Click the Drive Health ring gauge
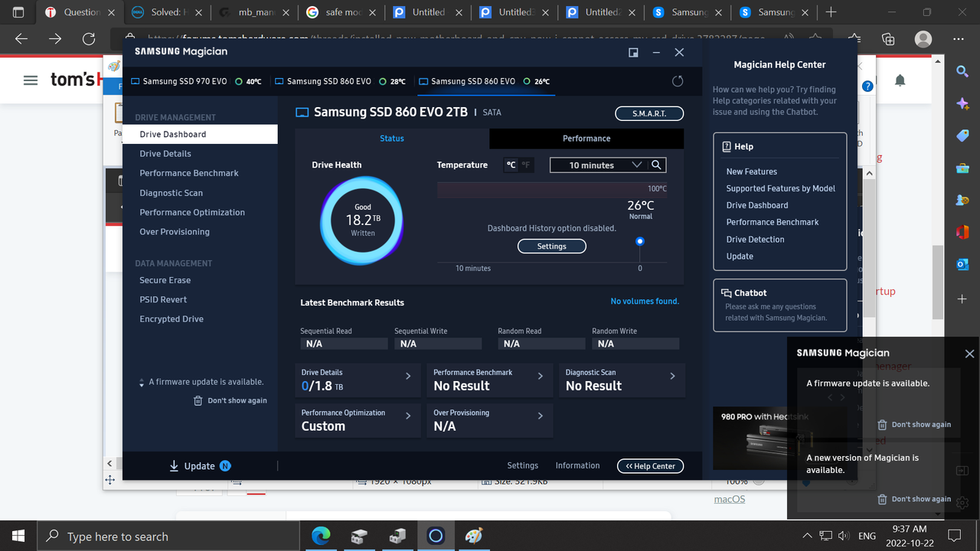 click(362, 223)
